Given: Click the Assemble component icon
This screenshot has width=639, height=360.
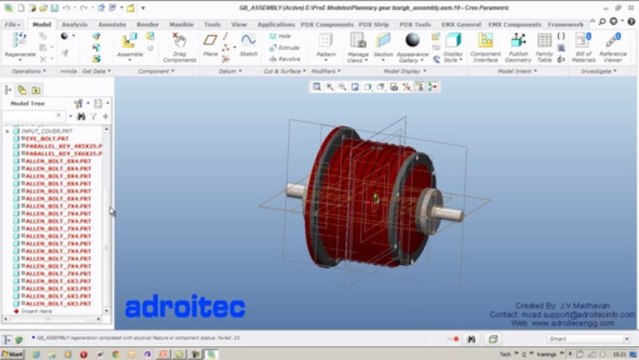Looking at the screenshot, I should point(129,41).
